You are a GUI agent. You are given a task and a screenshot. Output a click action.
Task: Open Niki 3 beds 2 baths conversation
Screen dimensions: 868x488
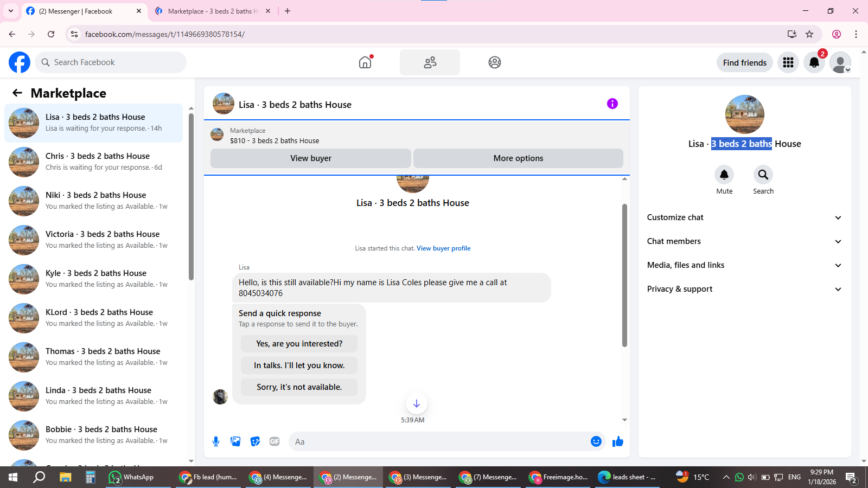click(x=93, y=201)
